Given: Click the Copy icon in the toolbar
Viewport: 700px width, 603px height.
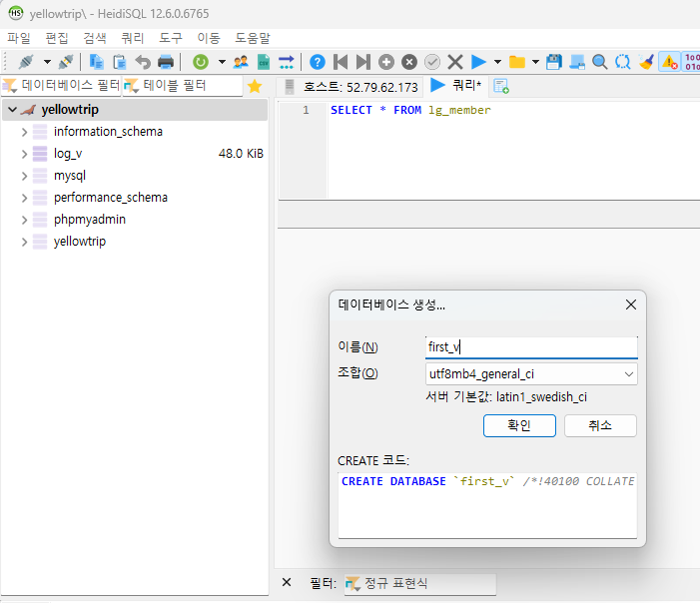Looking at the screenshot, I should 97,62.
